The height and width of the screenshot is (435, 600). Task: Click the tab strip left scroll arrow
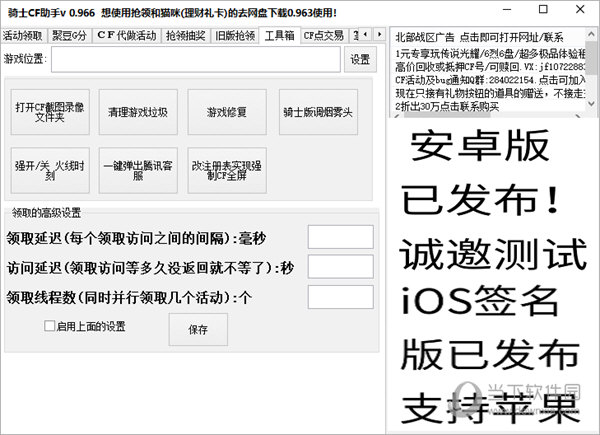[x=366, y=34]
